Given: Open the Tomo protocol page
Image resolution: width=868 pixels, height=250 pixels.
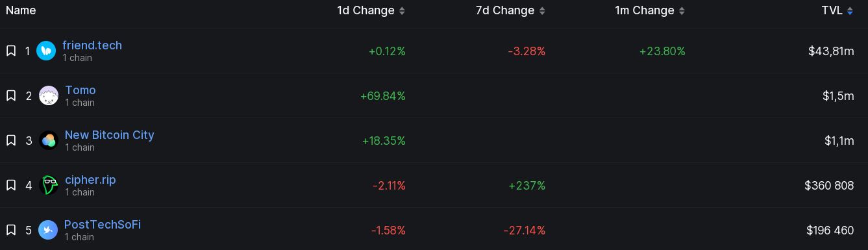Looking at the screenshot, I should (x=81, y=90).
